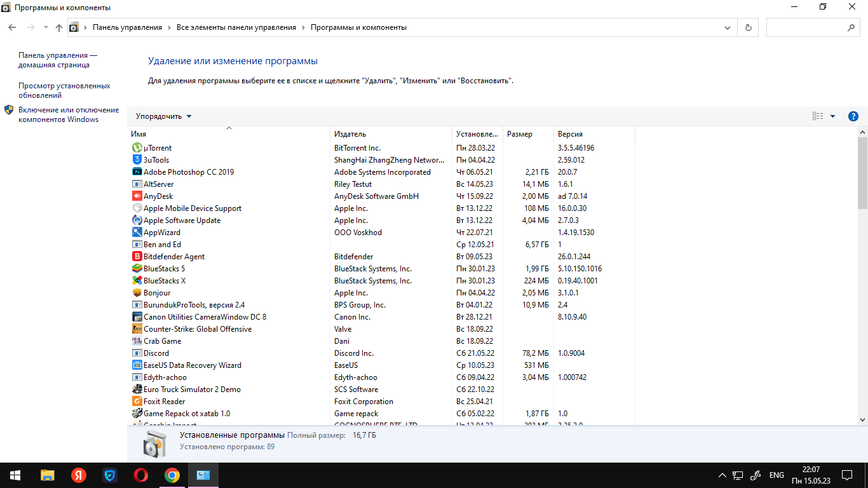Open Yandex browser from the taskbar

coord(78,475)
